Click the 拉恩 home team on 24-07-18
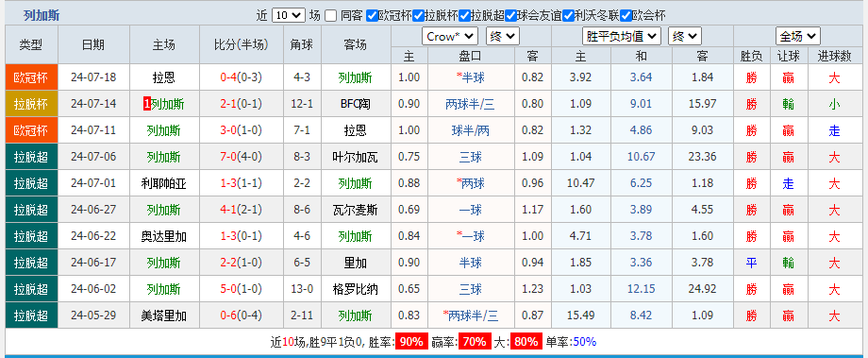The height and width of the screenshot is (358, 868). pos(164,77)
